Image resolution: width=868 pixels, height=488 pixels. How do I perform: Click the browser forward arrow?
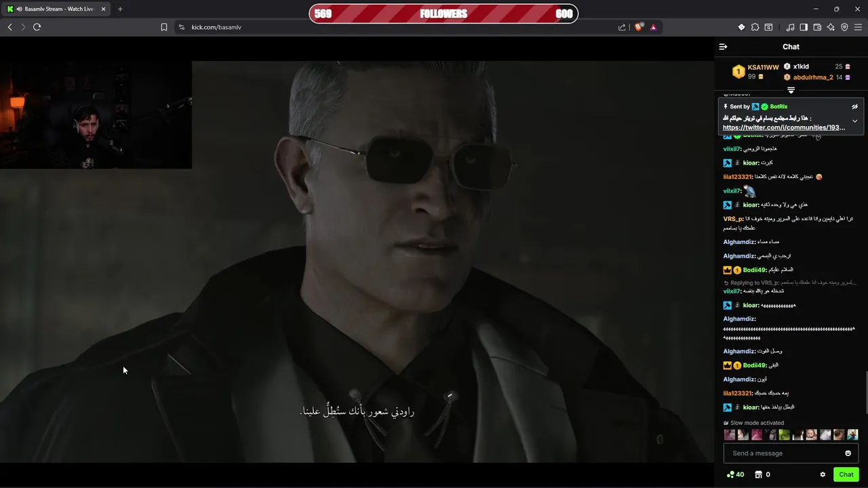pos(23,27)
